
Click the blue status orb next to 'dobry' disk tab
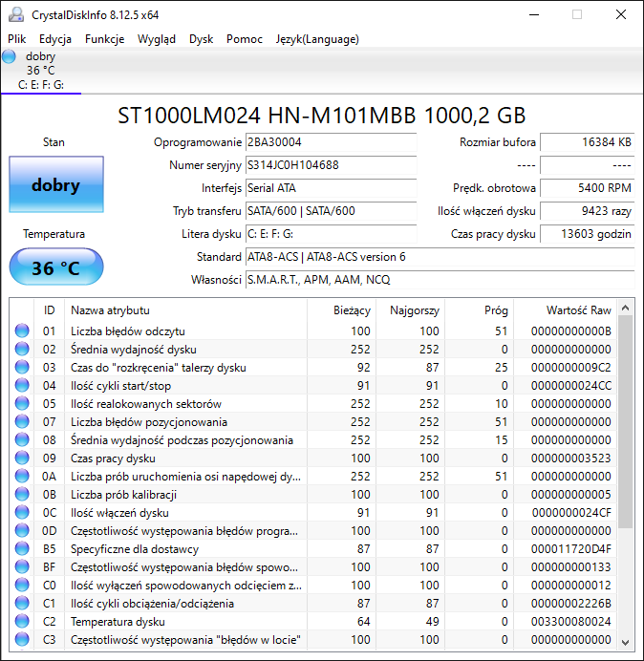pos(9,56)
